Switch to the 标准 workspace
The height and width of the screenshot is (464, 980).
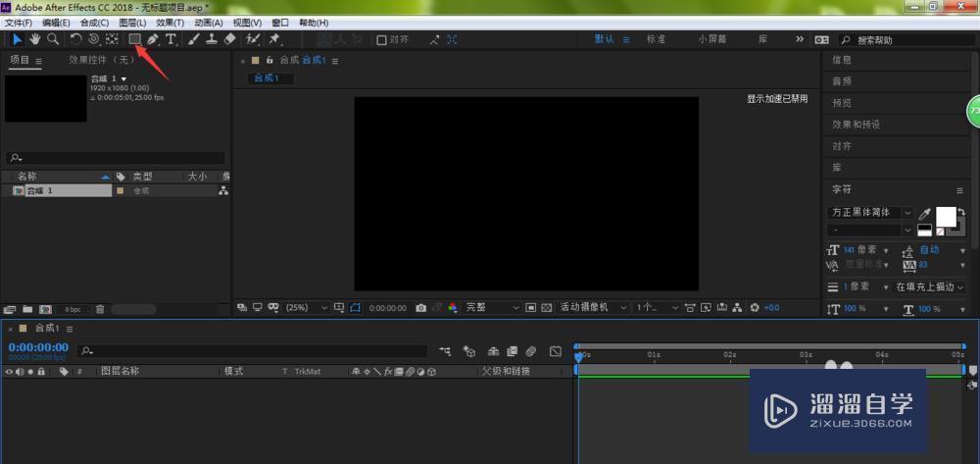coord(656,39)
